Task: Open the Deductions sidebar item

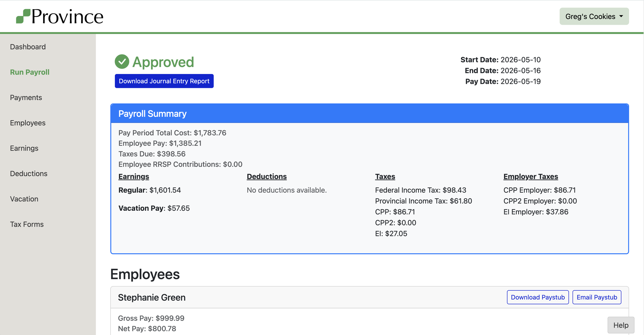Action: click(29, 174)
